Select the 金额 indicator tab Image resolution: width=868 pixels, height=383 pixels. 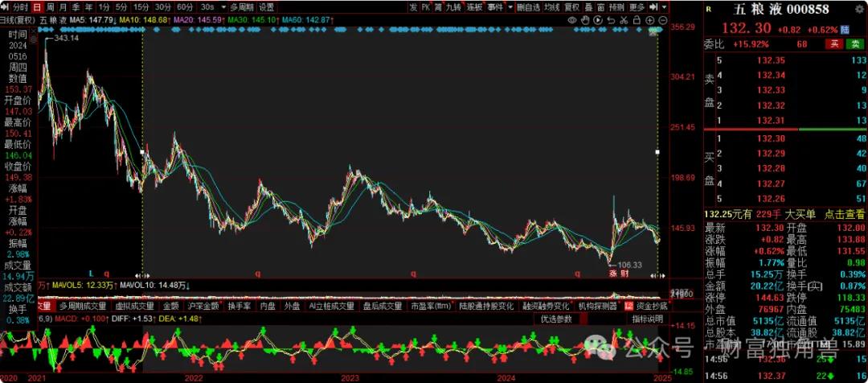(170, 307)
